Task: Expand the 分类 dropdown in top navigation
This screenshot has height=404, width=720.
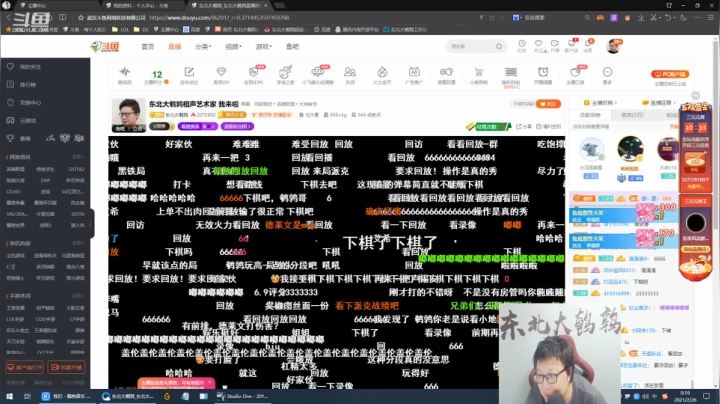Action: (203, 46)
